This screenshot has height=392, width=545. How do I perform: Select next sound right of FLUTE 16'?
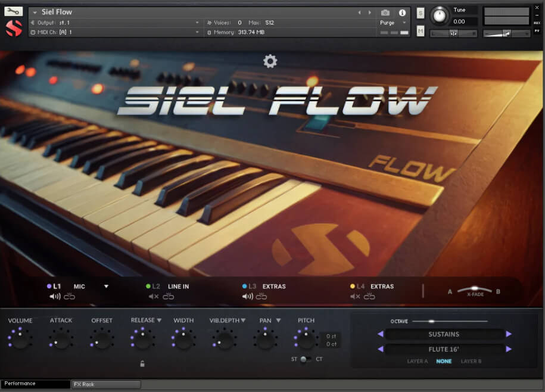(x=509, y=349)
